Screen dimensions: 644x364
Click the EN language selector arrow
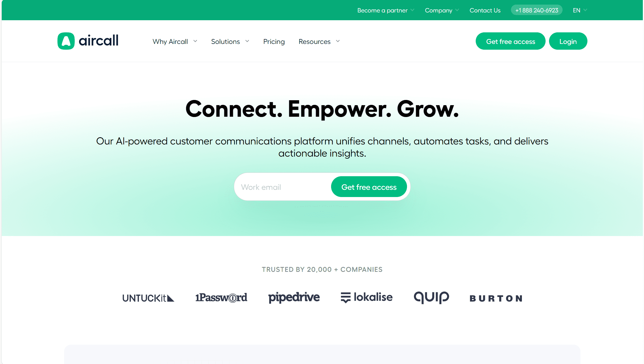pos(585,10)
